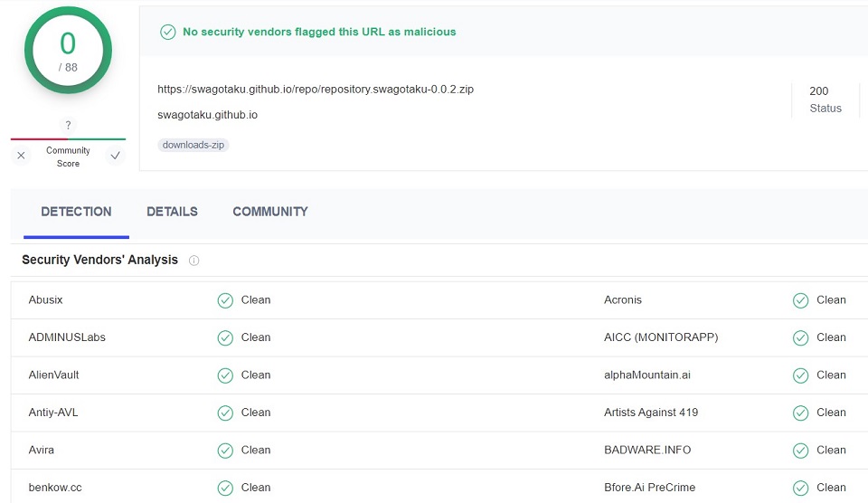Switch to the COMMUNITY tab
This screenshot has height=503, width=868.
[270, 212]
